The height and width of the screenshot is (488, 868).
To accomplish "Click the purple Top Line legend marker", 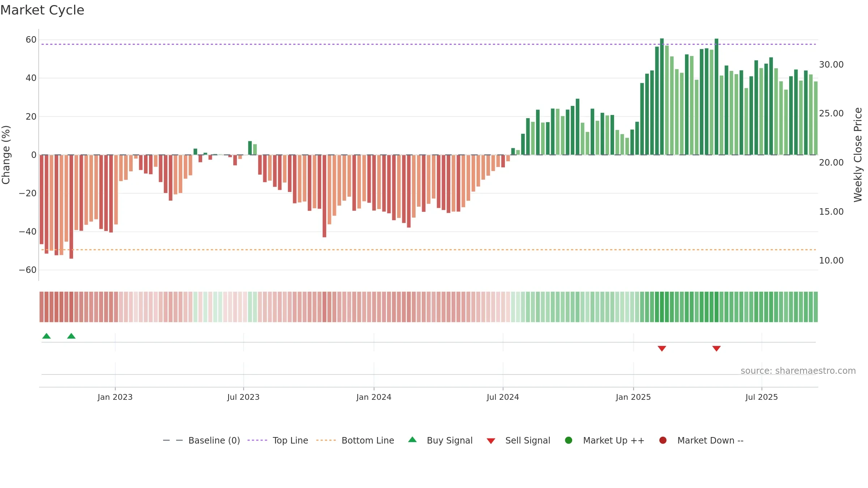I will [258, 440].
